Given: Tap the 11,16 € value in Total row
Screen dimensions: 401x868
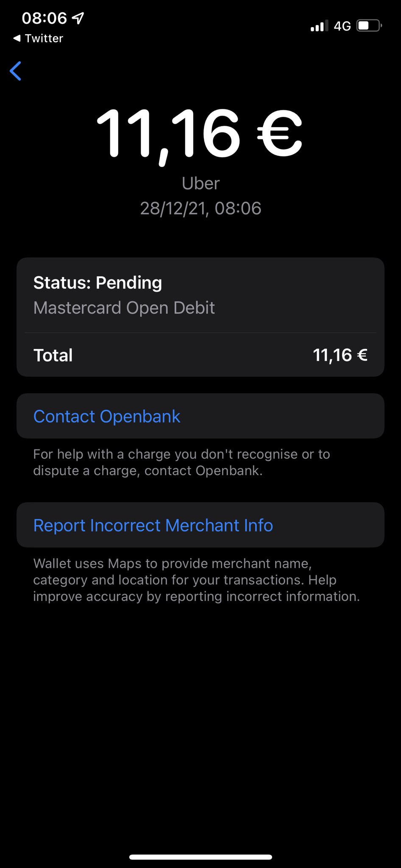Looking at the screenshot, I should (x=340, y=355).
